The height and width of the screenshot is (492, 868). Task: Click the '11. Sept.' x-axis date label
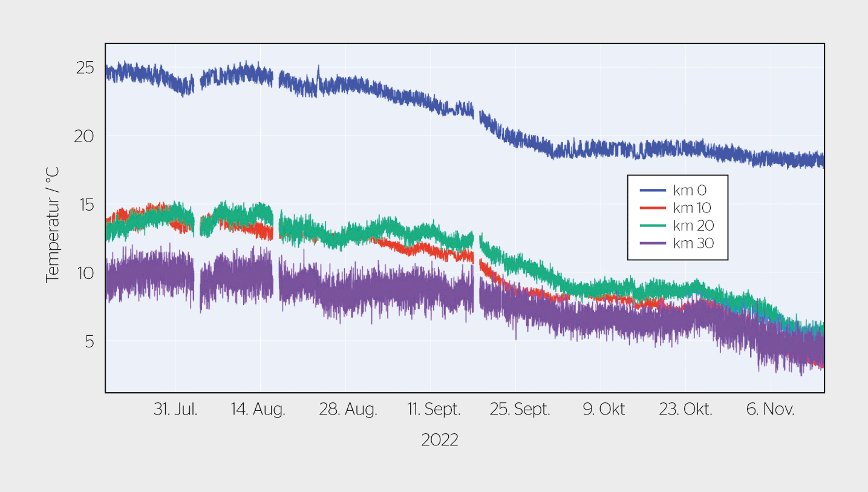[434, 410]
